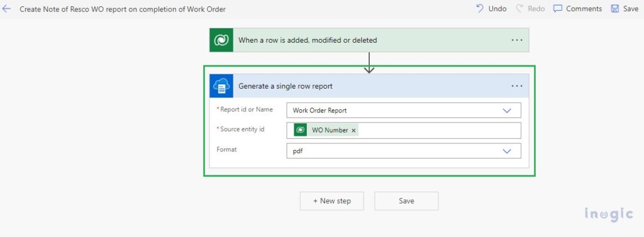
Task: Click the Redo button
Action: pyautogui.click(x=530, y=9)
